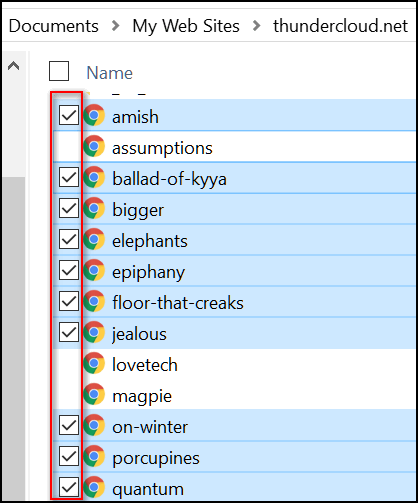Click the Chrome icon next to assumptions

(94, 146)
